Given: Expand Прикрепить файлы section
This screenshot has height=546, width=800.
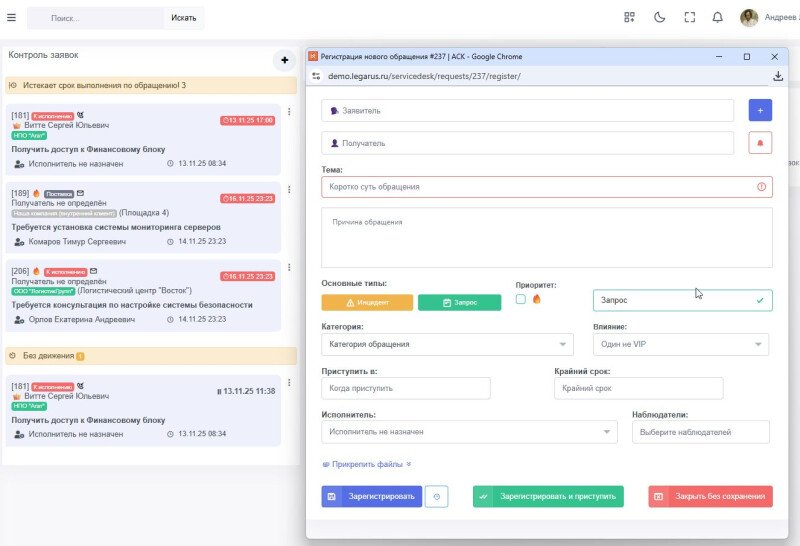Looking at the screenshot, I should pyautogui.click(x=366, y=464).
